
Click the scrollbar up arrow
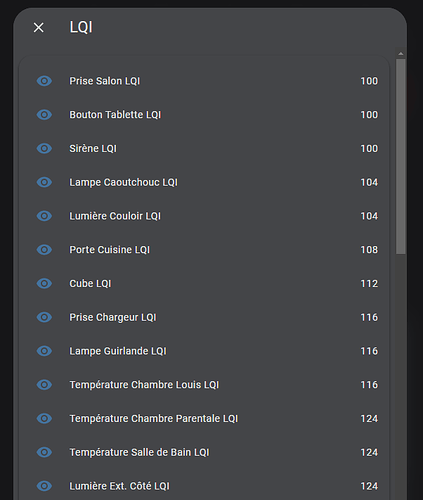tap(401, 54)
